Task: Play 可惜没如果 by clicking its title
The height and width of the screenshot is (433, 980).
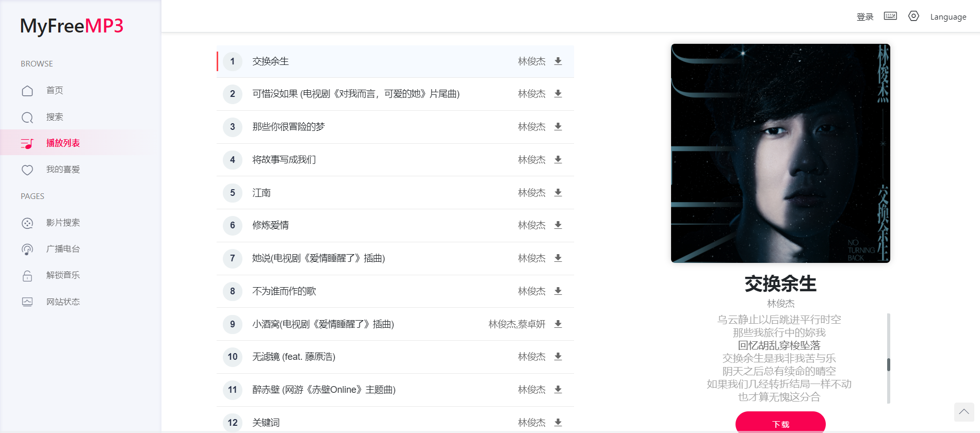Action: (x=356, y=94)
